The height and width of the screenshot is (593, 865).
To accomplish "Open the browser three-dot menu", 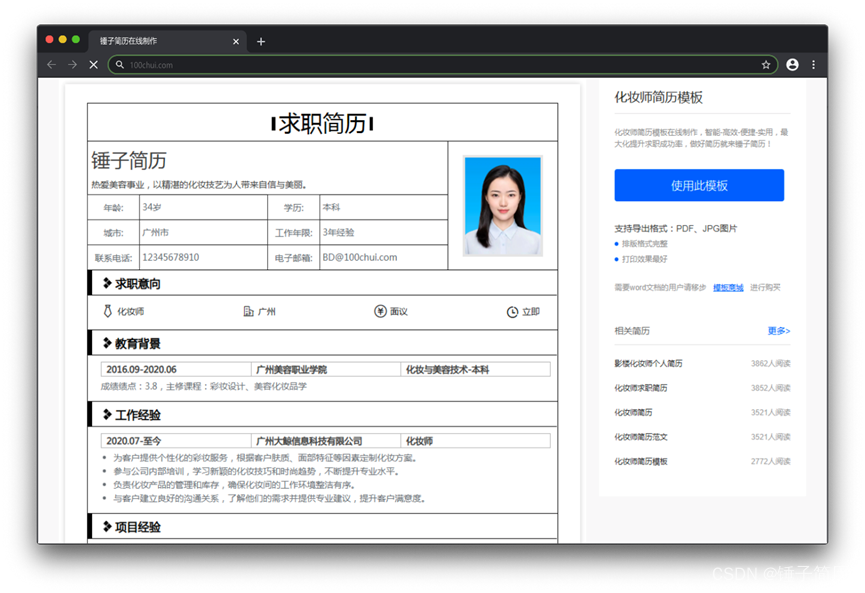I will (x=814, y=65).
